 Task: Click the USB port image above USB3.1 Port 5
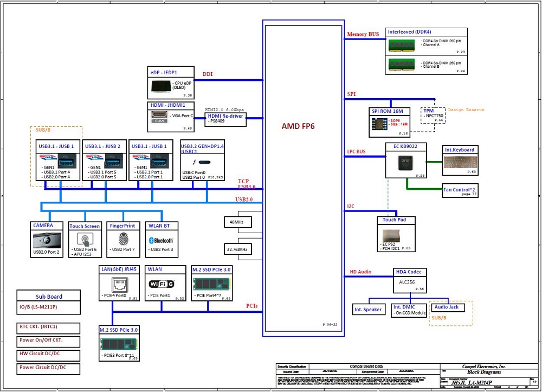tap(114, 160)
